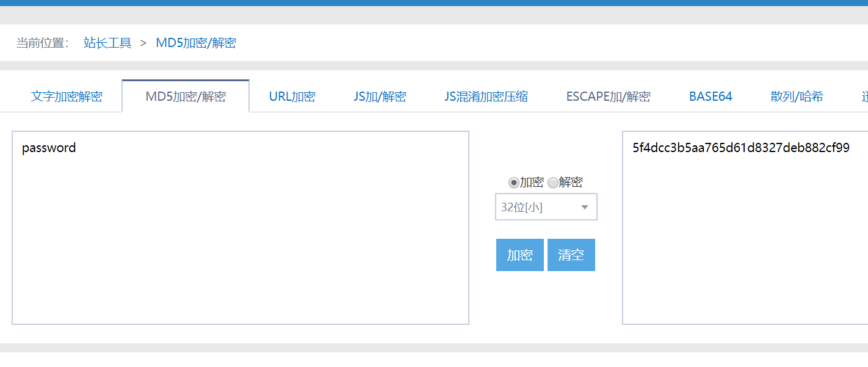
Task: Switch to the ESCAPE加/解密 tab
Action: click(x=608, y=96)
